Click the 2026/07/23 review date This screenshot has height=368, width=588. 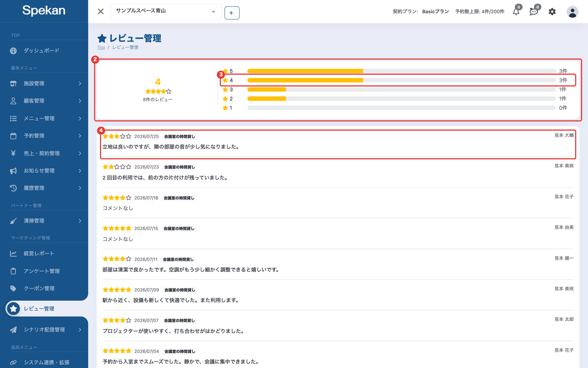[x=147, y=167]
